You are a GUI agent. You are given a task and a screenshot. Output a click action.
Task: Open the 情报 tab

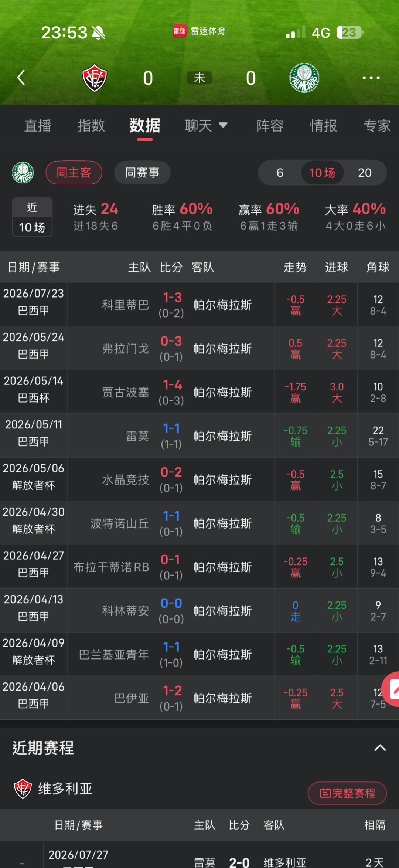324,126
